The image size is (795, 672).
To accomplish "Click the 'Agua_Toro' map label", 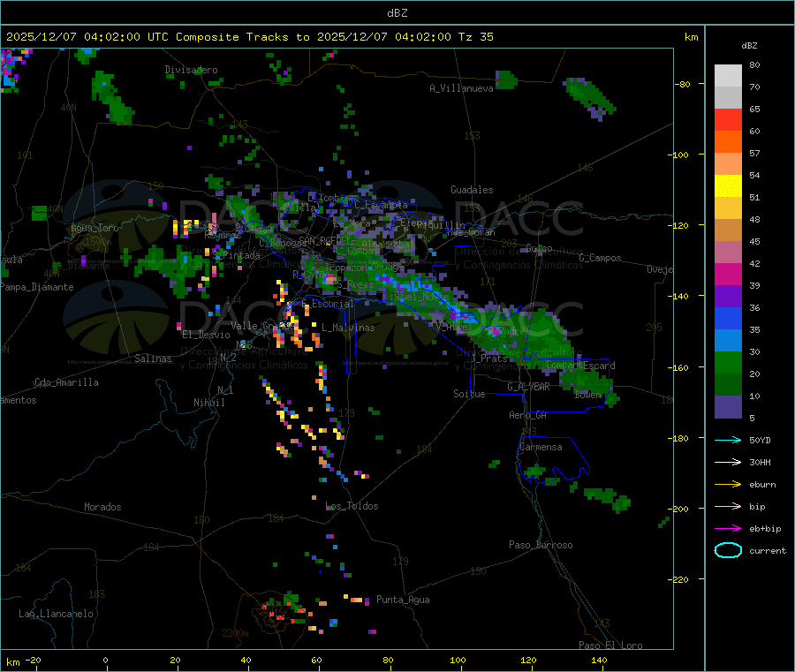I will [x=95, y=228].
